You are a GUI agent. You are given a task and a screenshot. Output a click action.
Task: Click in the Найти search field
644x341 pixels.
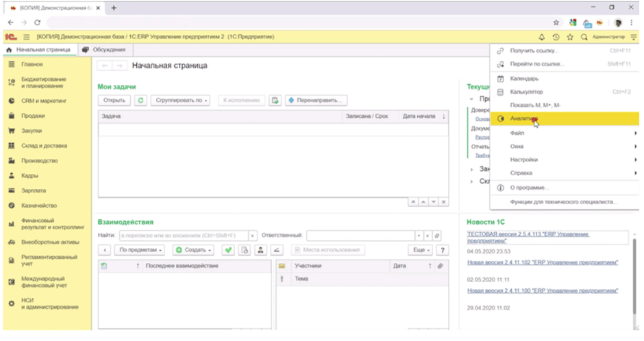point(184,236)
